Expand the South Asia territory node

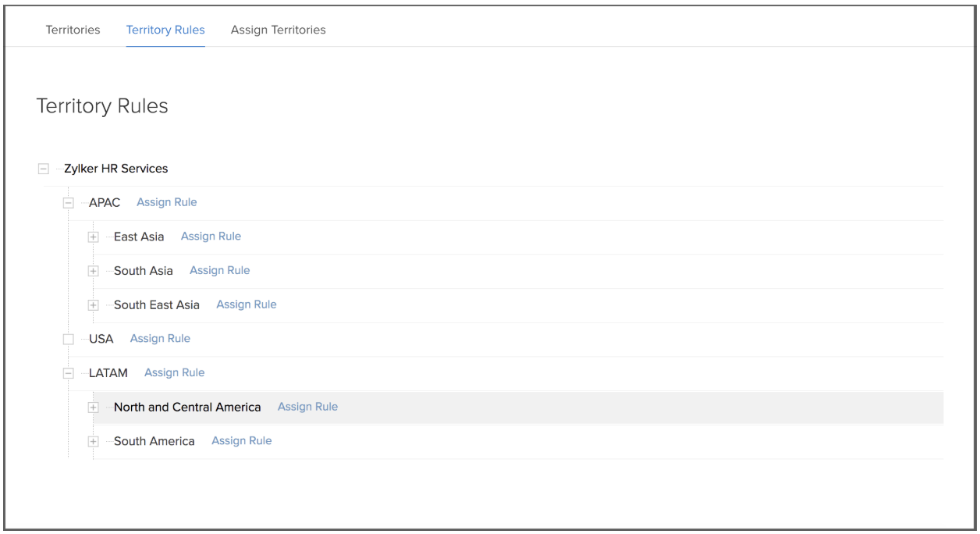93,271
